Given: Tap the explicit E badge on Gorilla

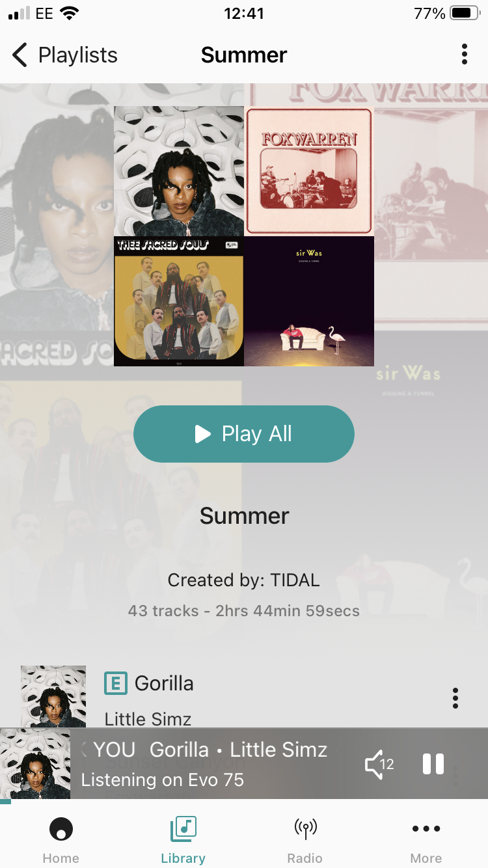Looking at the screenshot, I should 116,683.
